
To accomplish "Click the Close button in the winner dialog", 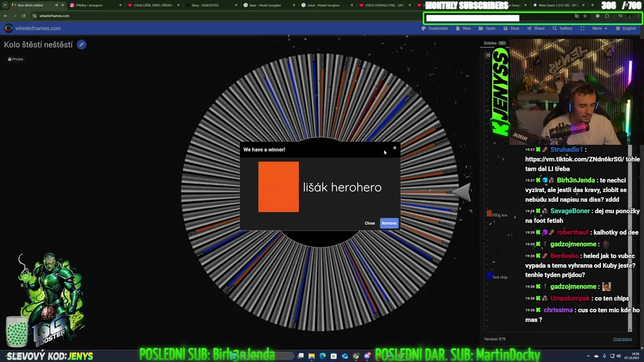I will 370,223.
